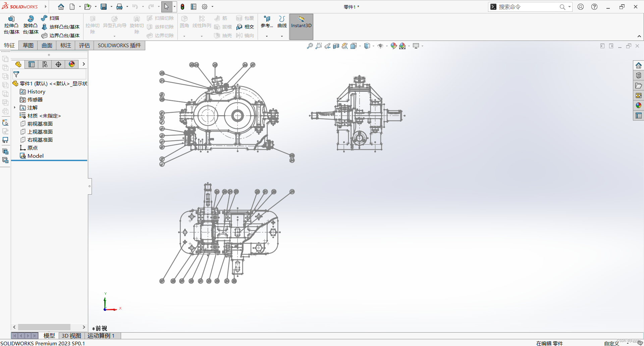Expand the SOLIDWORKS menu arrow

45,7
